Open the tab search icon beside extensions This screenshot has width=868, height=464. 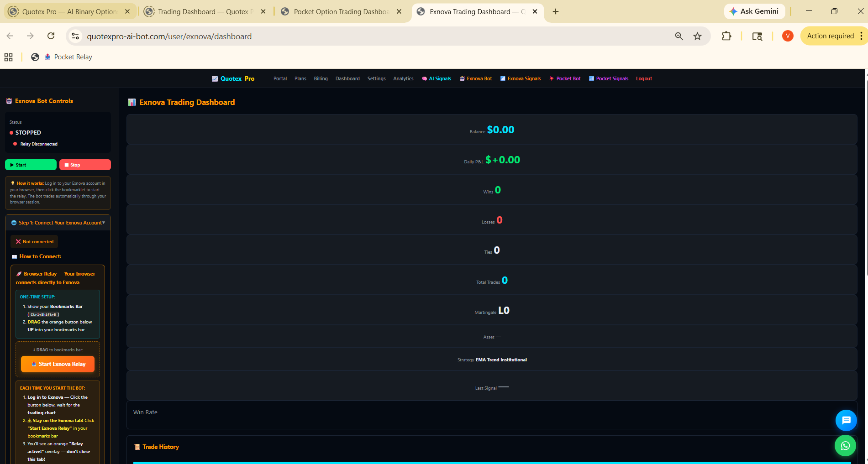click(757, 36)
